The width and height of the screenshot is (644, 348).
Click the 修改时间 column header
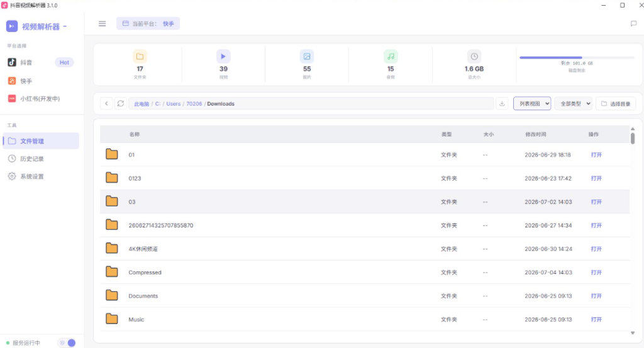click(536, 134)
